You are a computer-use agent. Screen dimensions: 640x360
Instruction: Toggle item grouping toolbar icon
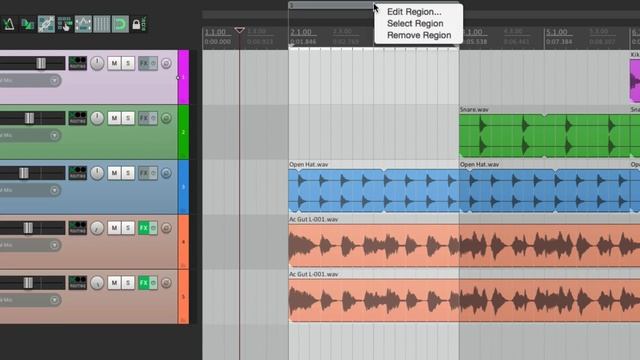[x=46, y=24]
